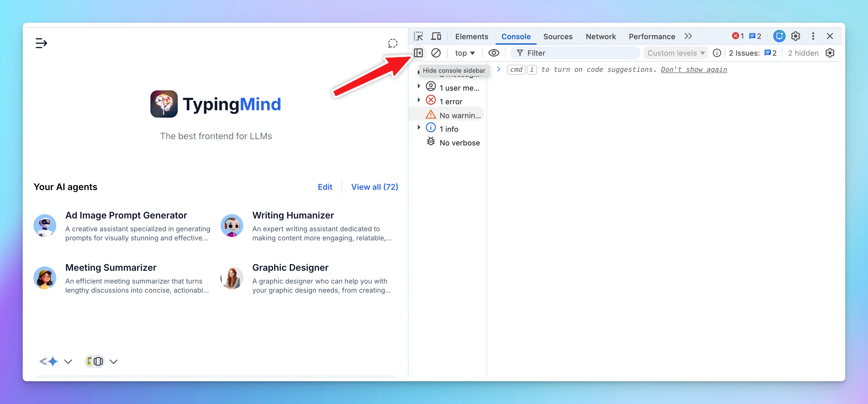Screen dimensions: 868x404
Task: Open the model selector chevron at bottom
Action: point(68,362)
